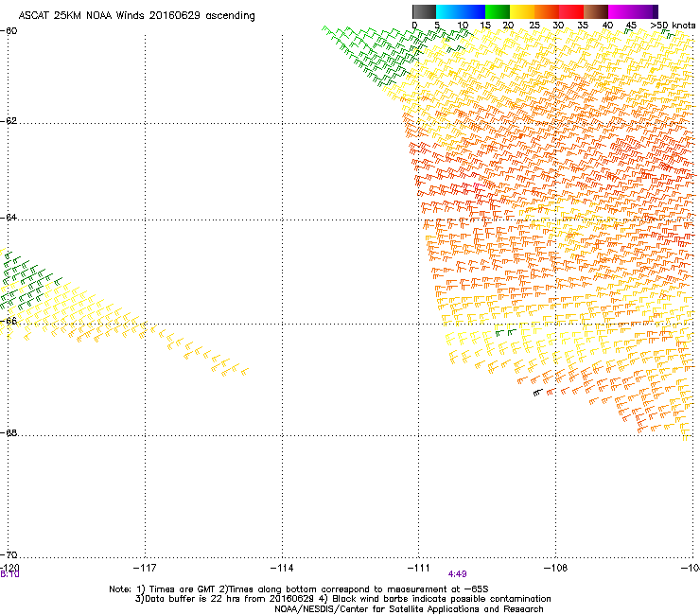This screenshot has height=615, width=700.
Task: Click the -114 longitude axis label
Action: [282, 568]
